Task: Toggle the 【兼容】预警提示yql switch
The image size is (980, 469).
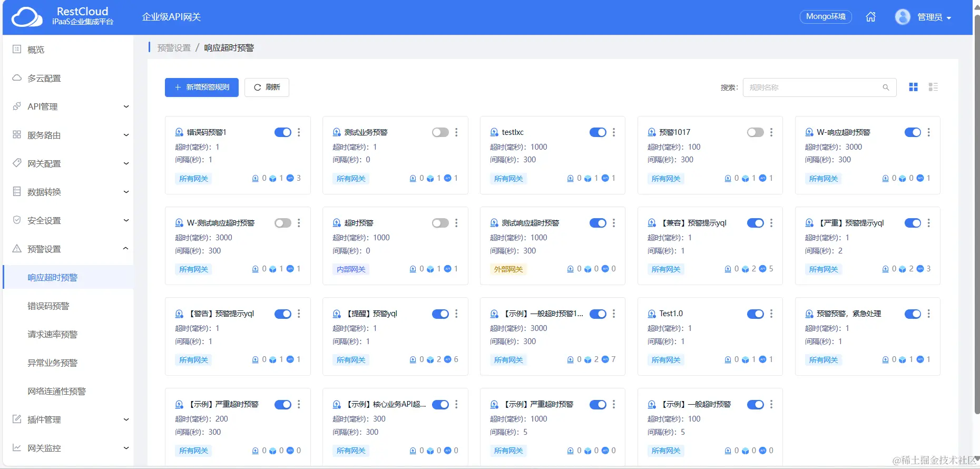Action: pyautogui.click(x=756, y=223)
